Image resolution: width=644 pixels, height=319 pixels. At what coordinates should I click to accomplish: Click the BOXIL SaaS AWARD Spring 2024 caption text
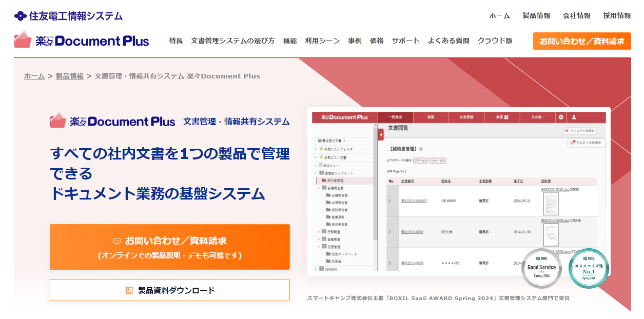click(x=438, y=298)
